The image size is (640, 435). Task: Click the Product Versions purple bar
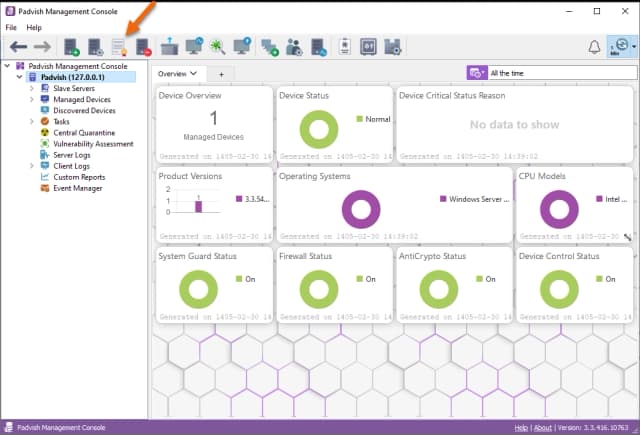point(198,206)
